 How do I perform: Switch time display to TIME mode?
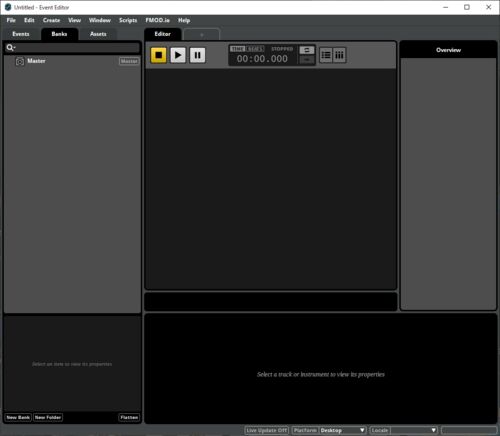click(238, 49)
